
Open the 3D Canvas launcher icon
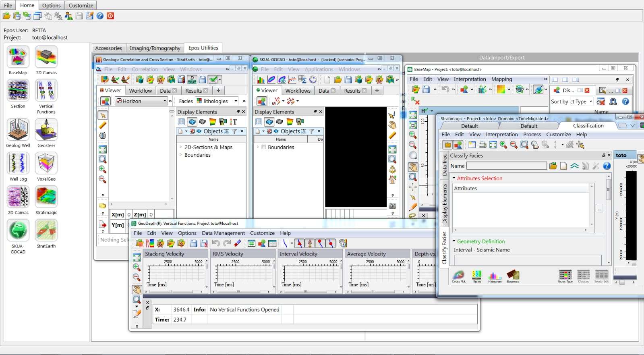(46, 57)
